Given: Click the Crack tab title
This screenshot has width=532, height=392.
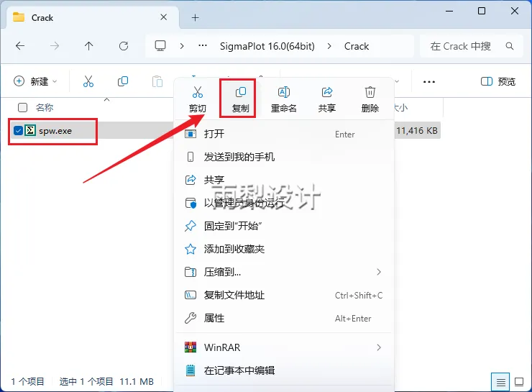Looking at the screenshot, I should (x=42, y=18).
